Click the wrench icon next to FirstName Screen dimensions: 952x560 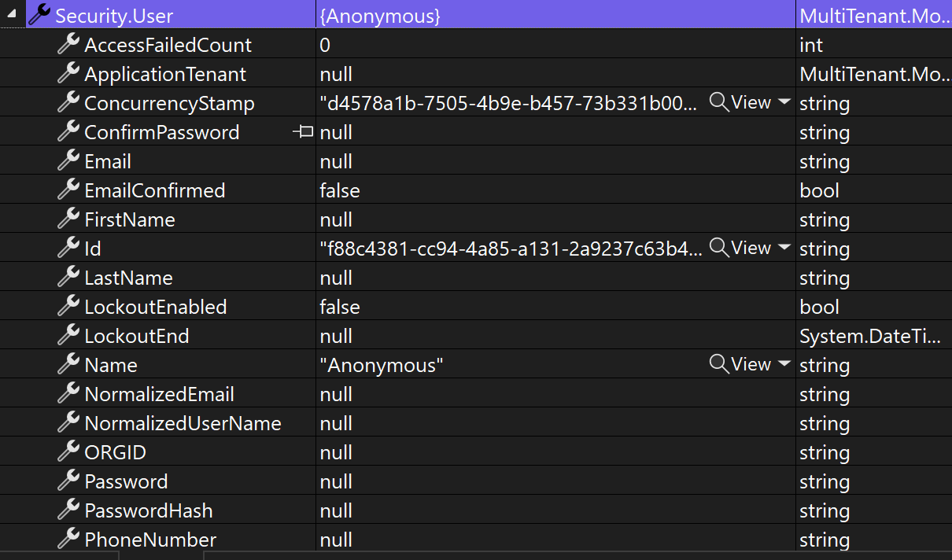tap(69, 219)
